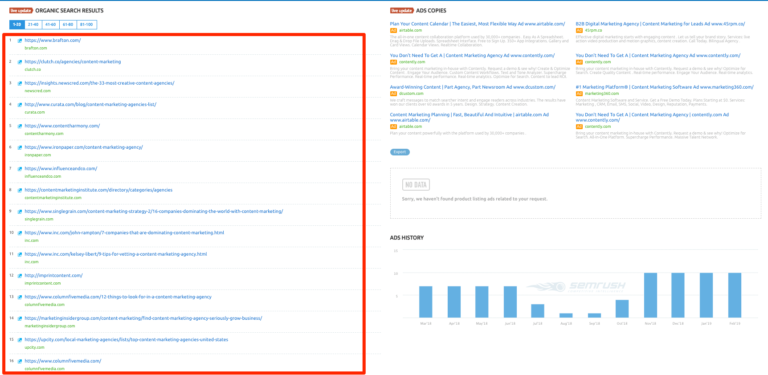Click external-link icon for insights.newscred.com result
This screenshot has width=768, height=375.
point(20,84)
